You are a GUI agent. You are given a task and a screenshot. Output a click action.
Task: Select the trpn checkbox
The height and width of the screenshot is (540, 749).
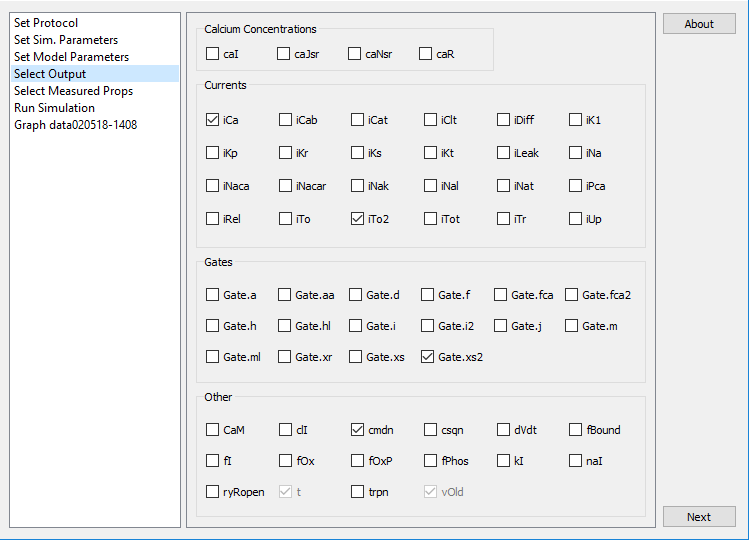[x=357, y=491]
